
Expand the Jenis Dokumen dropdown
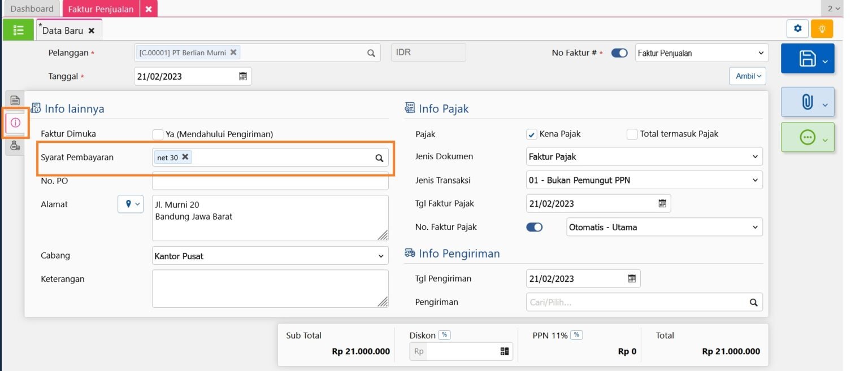(644, 156)
